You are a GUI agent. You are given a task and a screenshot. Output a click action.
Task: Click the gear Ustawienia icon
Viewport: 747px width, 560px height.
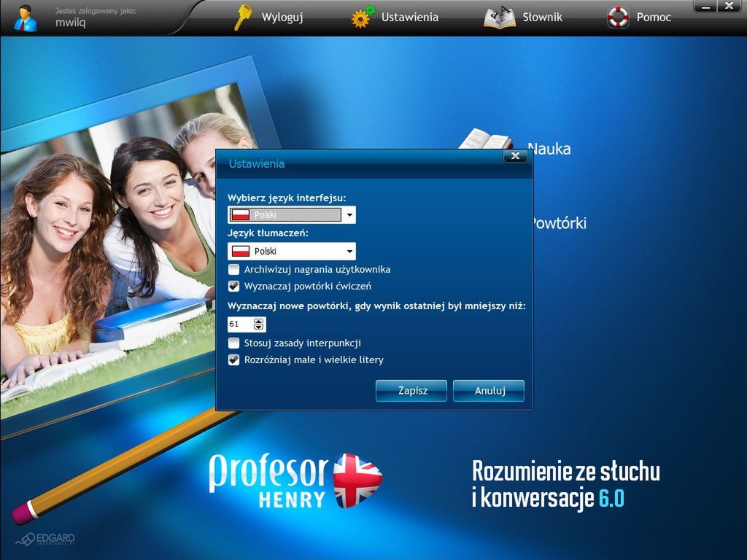click(363, 17)
